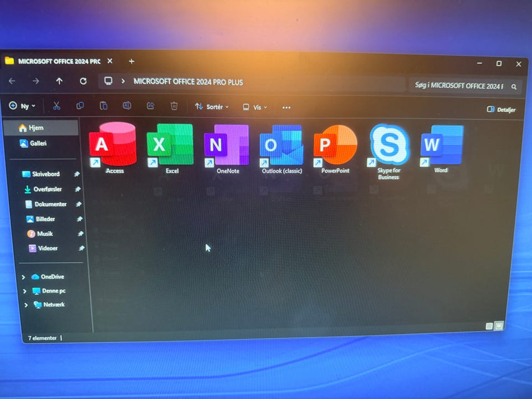
Task: Switch to large thumbnails view icon
Action: (x=499, y=326)
